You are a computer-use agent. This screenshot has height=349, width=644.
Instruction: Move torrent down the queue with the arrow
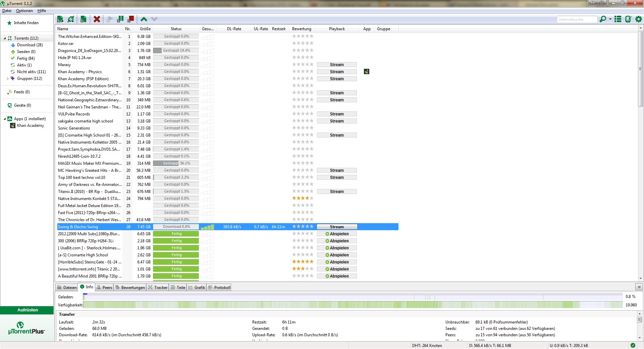[x=154, y=19]
